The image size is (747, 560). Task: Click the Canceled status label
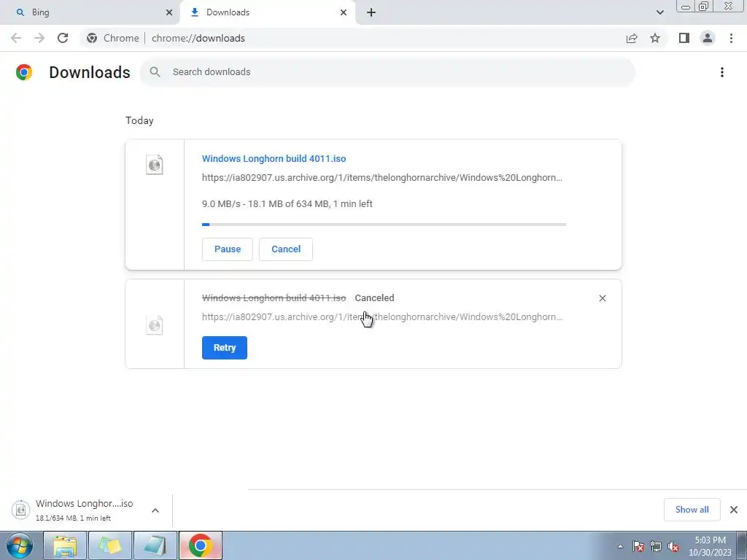point(374,298)
